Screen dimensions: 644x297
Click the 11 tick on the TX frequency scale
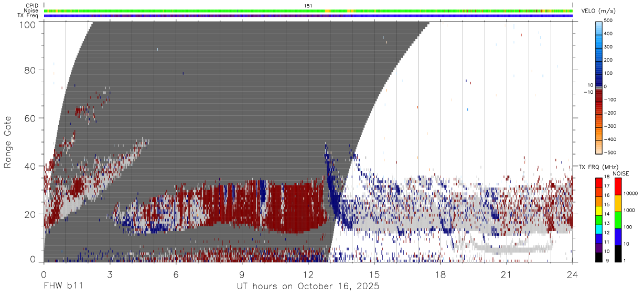coord(608,242)
